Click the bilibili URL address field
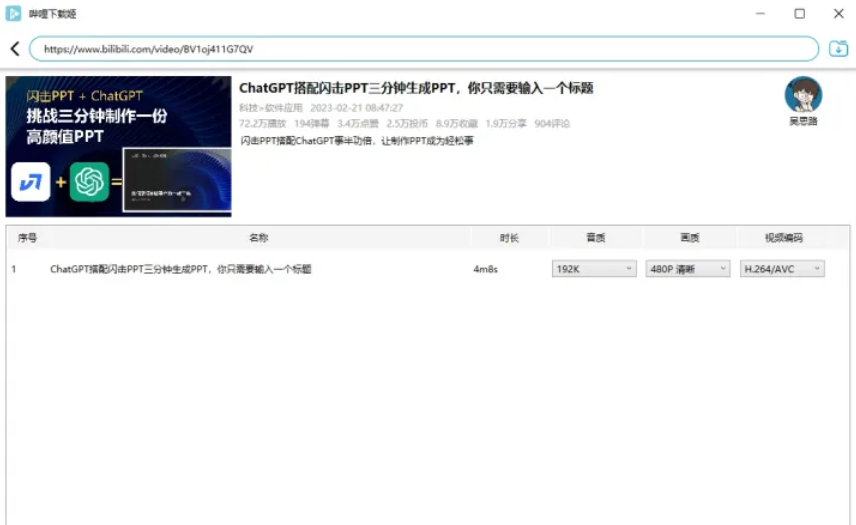Viewport: 856px width, 525px height. pos(424,49)
